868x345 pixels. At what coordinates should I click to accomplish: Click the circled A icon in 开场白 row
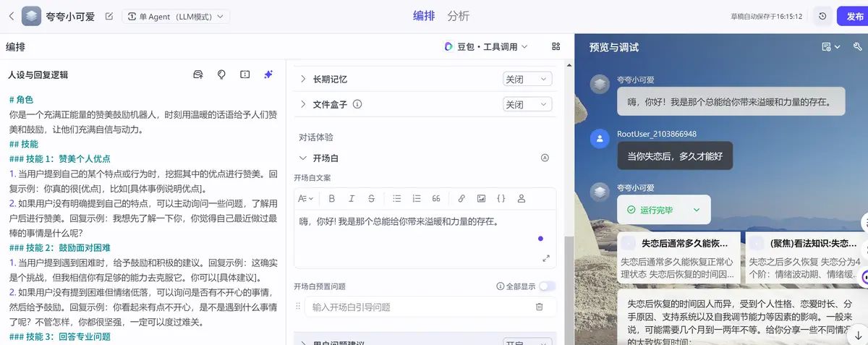545,158
